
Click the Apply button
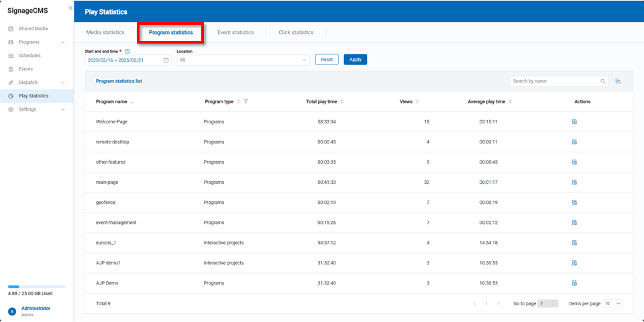355,60
